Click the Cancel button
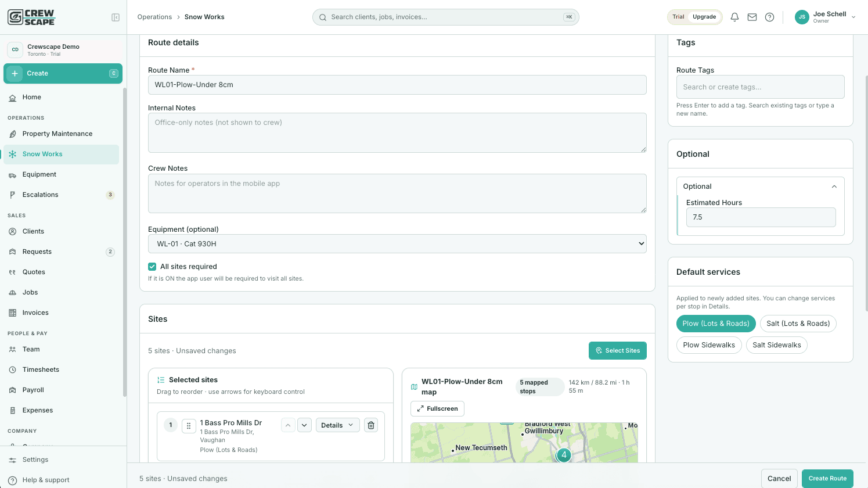 (779, 479)
